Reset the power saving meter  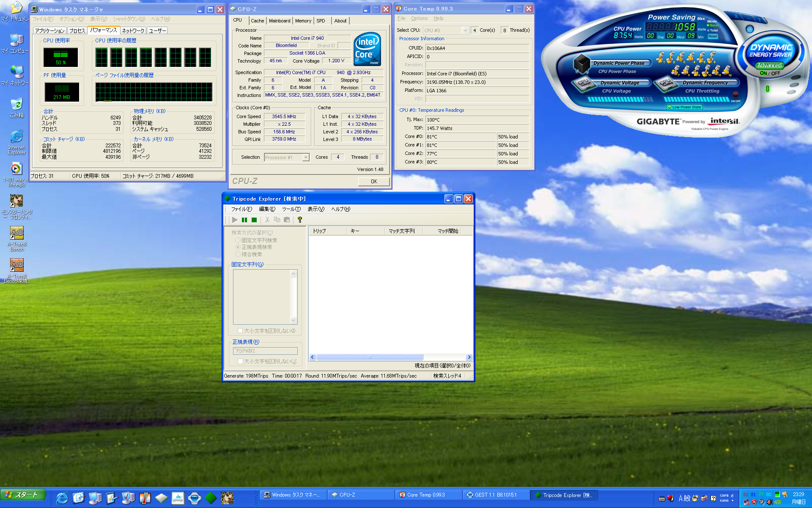(x=713, y=36)
